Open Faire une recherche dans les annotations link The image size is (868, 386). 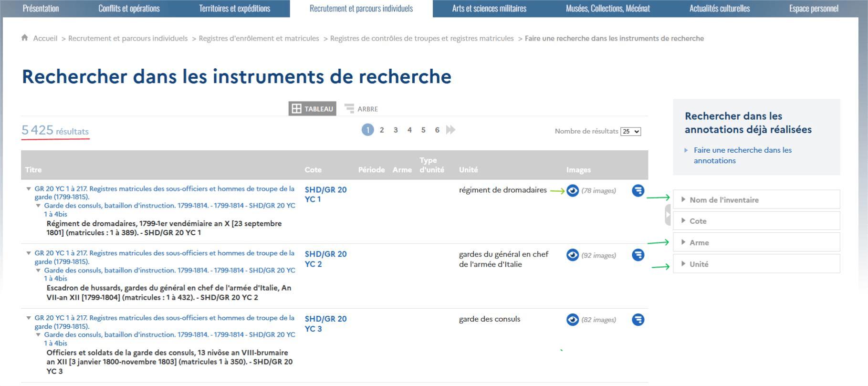tap(742, 155)
